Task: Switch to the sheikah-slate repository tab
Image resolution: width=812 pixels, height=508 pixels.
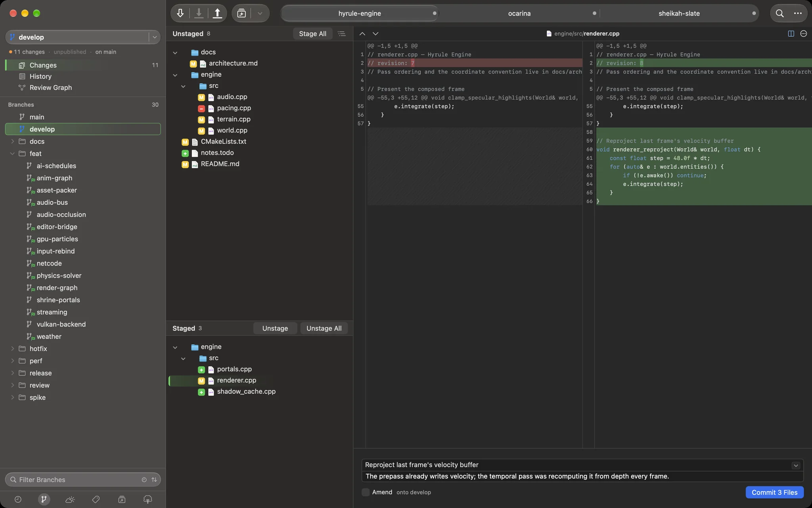Action: click(679, 13)
